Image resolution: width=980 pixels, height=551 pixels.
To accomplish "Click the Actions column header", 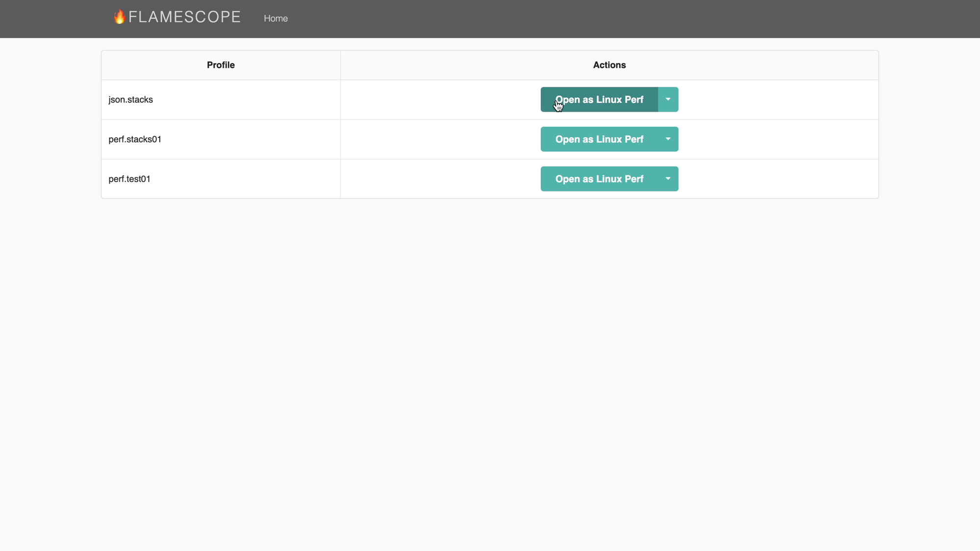I will (609, 65).
